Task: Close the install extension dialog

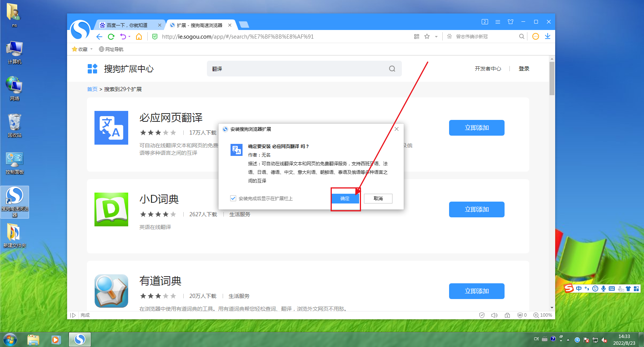Action: coord(397,129)
